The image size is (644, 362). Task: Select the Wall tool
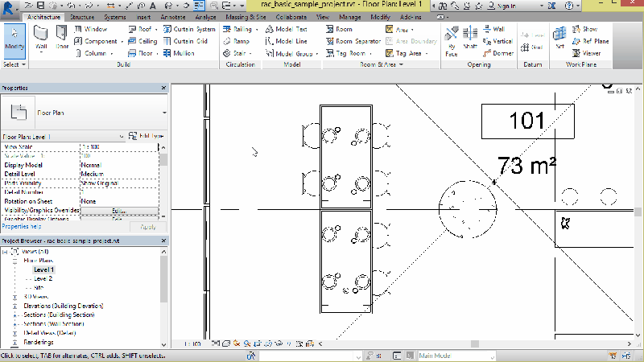(41, 37)
